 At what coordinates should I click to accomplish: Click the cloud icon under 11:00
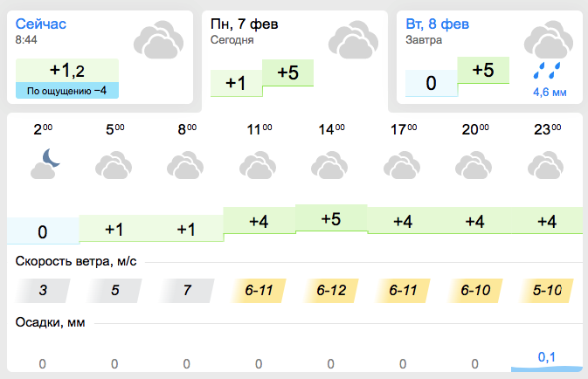258,165
